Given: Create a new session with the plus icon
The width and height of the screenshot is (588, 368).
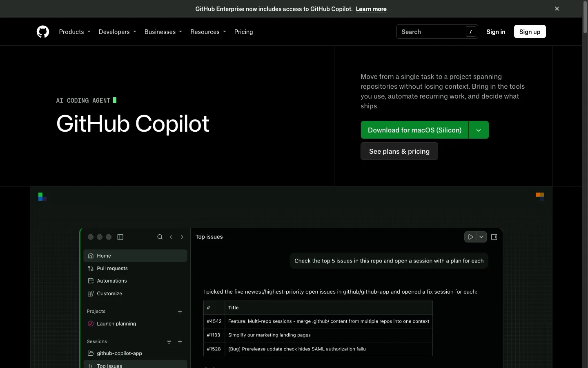Looking at the screenshot, I should point(180,341).
